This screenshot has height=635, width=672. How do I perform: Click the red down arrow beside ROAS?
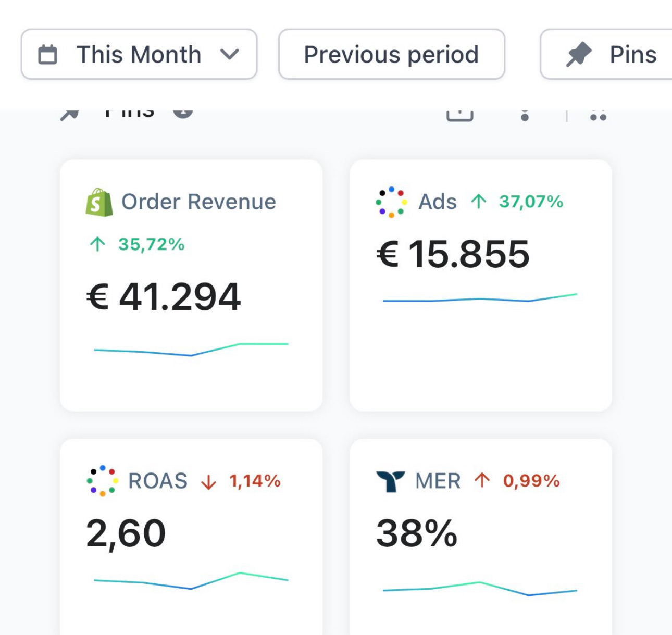(208, 482)
